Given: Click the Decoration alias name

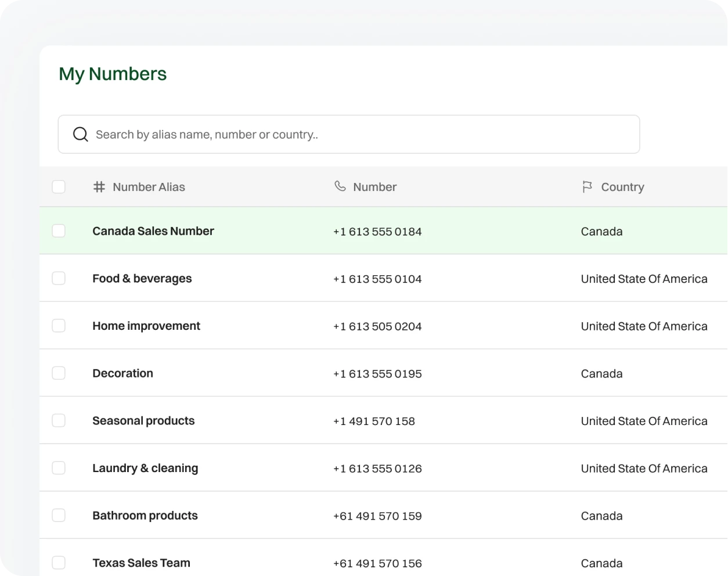Looking at the screenshot, I should pos(122,373).
